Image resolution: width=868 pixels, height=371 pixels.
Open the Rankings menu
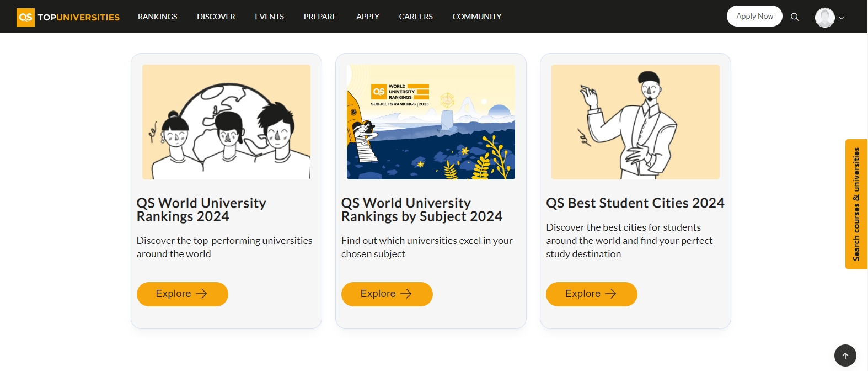coord(158,17)
